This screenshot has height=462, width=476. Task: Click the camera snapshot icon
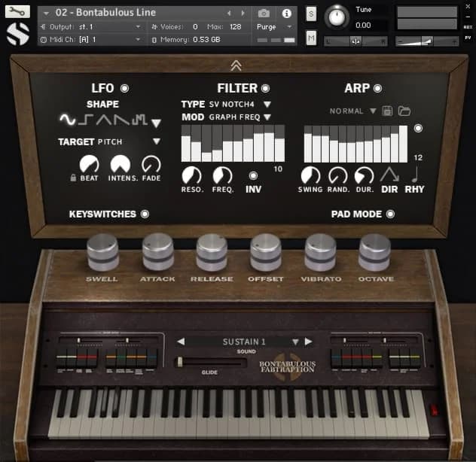[x=264, y=14]
